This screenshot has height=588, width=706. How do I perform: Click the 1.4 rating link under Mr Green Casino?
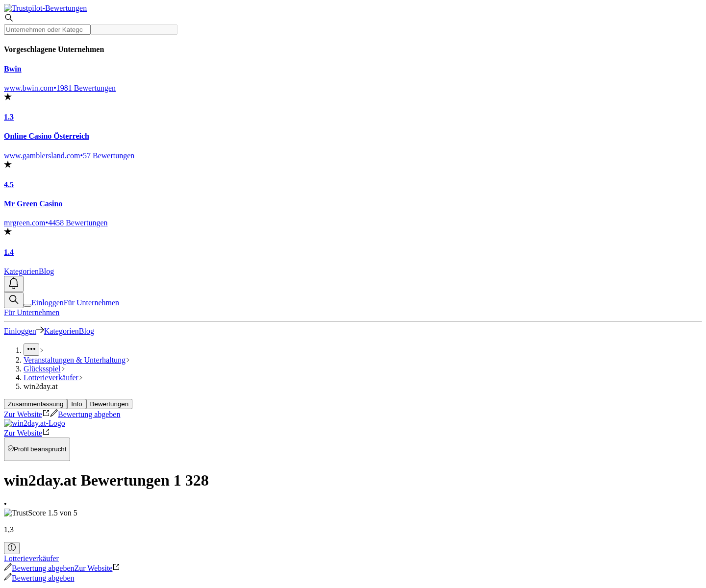coord(9,252)
